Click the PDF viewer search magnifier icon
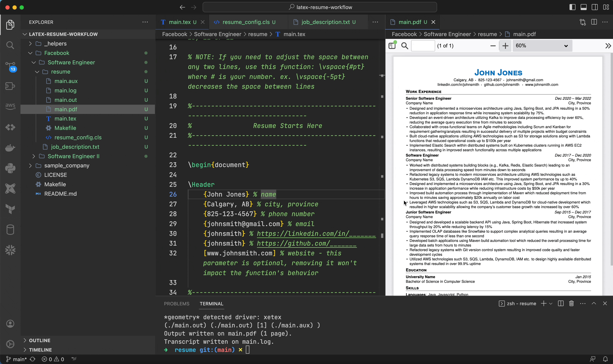The width and height of the screenshot is (613, 364). click(405, 46)
